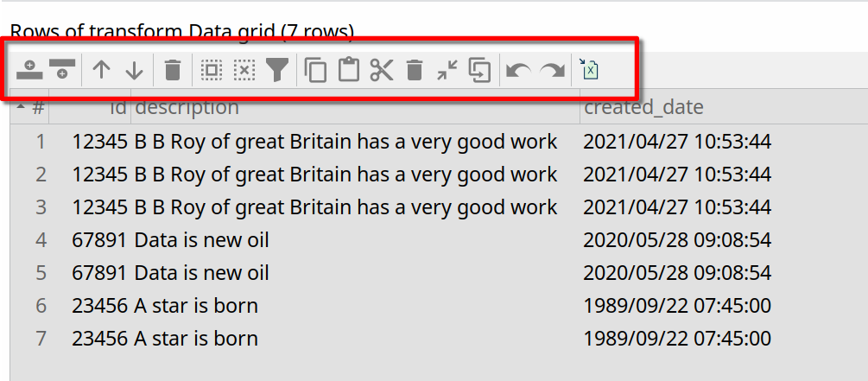Copy selected rows to the clipboard
This screenshot has height=381, width=868.
[x=316, y=70]
